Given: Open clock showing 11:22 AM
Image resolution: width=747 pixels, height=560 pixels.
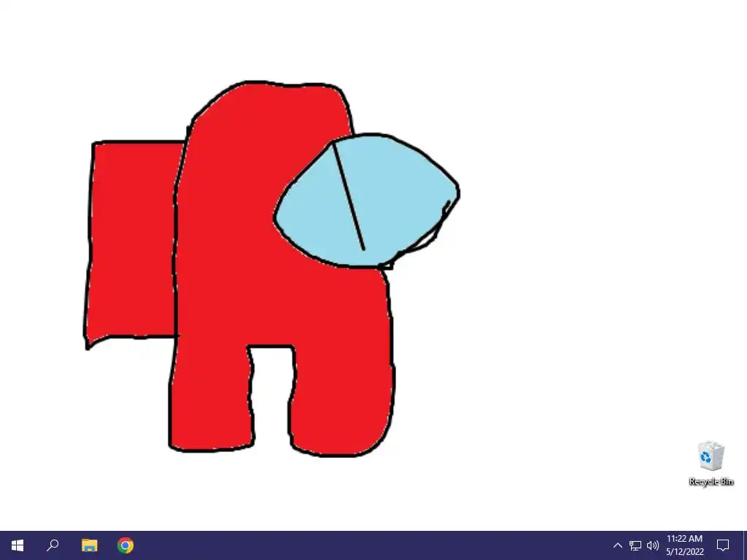Looking at the screenshot, I should [x=684, y=545].
